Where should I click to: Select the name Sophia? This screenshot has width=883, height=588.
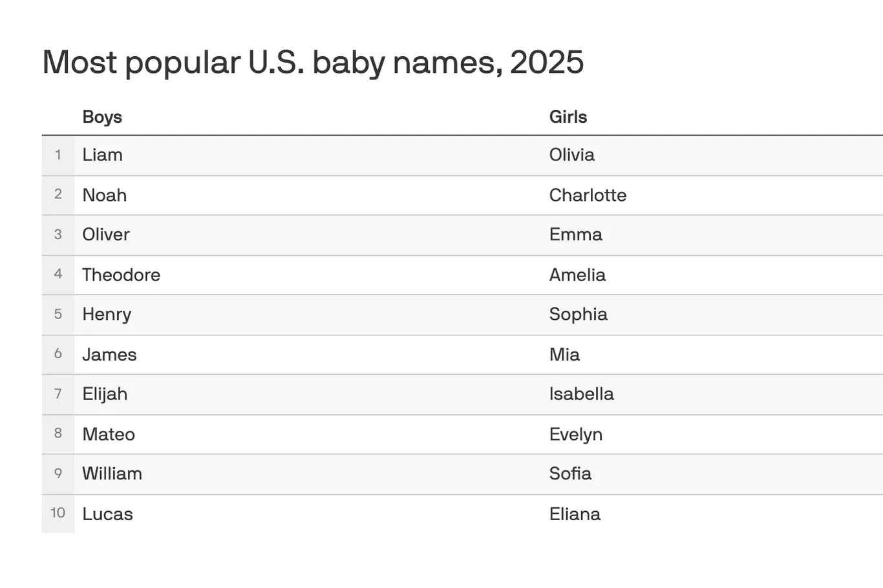(x=578, y=315)
